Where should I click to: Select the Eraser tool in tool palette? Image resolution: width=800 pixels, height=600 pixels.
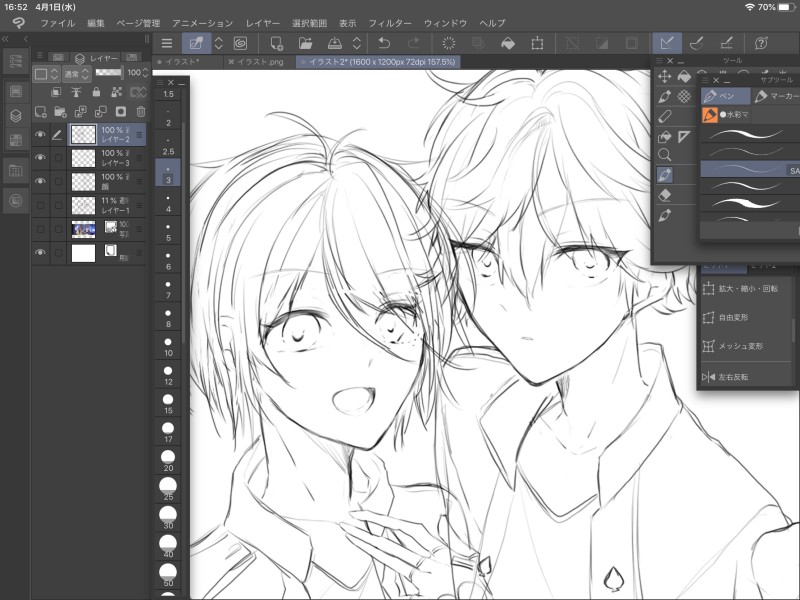pyautogui.click(x=664, y=195)
